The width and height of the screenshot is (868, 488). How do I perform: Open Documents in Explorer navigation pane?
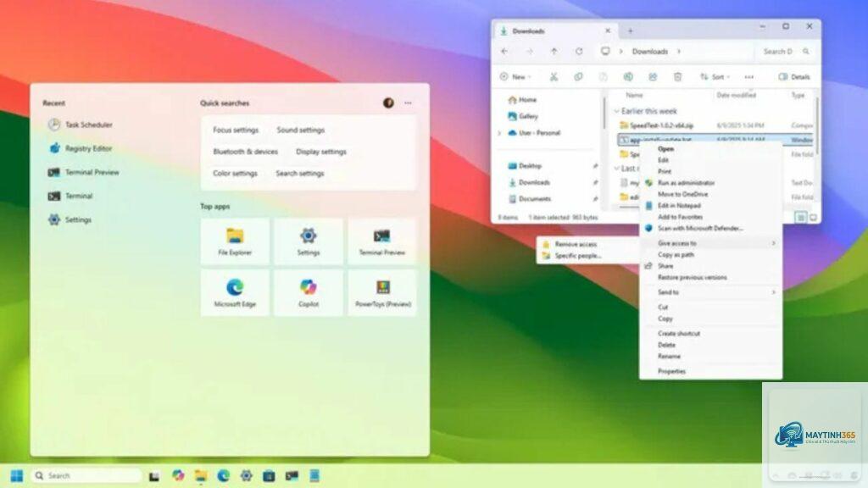pos(529,198)
